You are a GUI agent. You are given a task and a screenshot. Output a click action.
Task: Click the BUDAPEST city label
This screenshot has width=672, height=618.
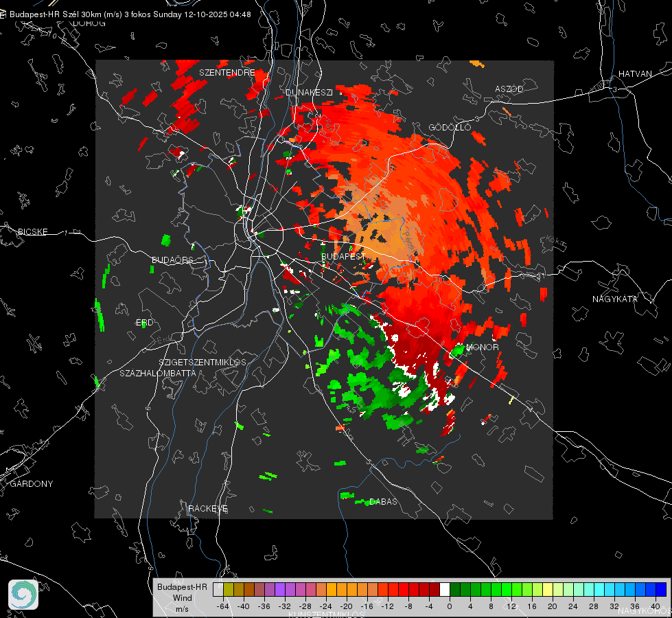tap(343, 256)
